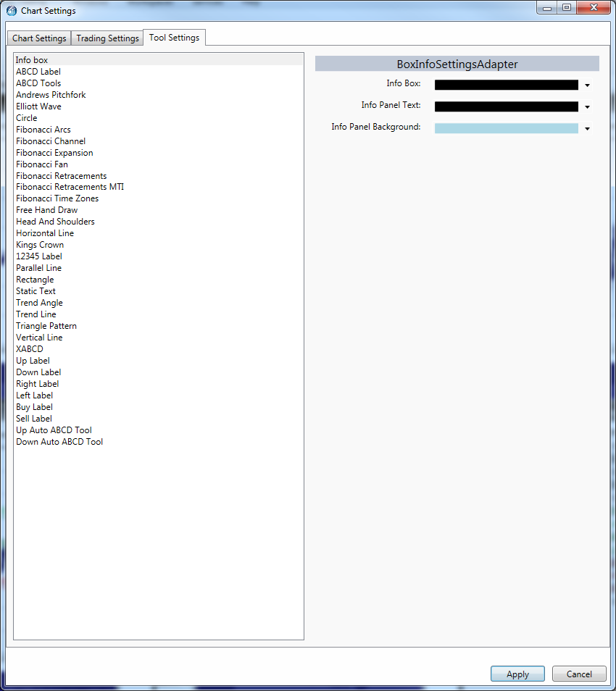Select Head And Shoulders entry
Viewport: 616px width, 691px height.
159,221
